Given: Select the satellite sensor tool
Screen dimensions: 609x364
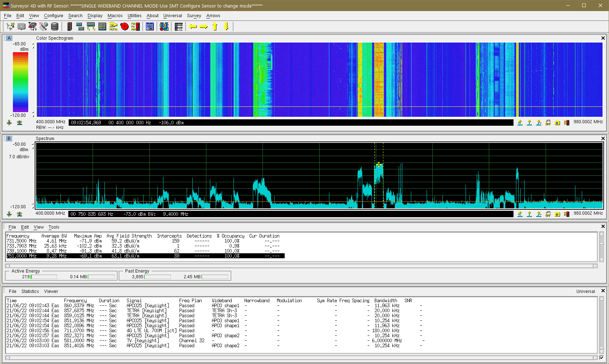Looking at the screenshot, I should pos(44,26).
